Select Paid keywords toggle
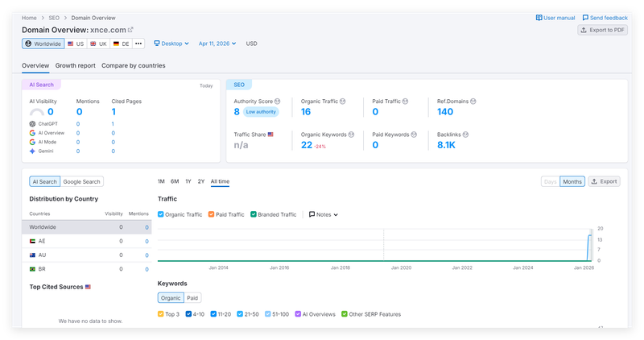 coord(192,297)
